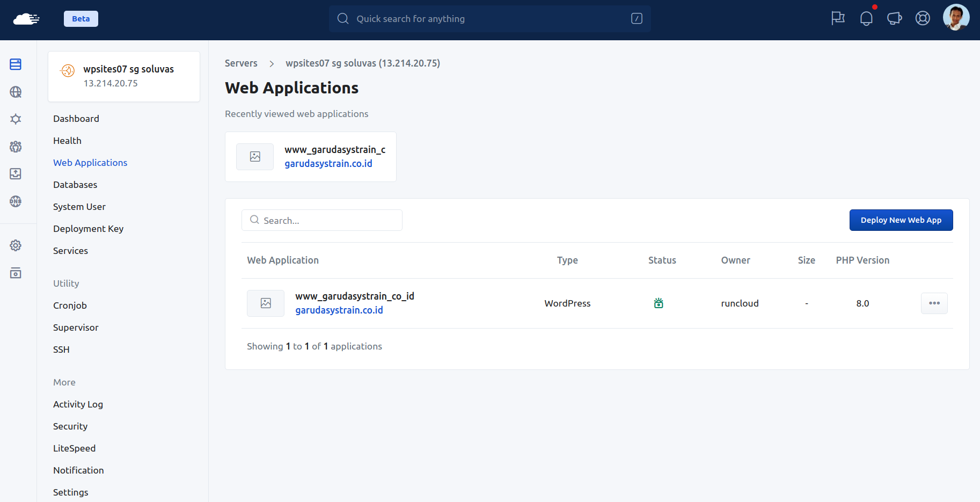Open www_garudasystrain_co_id in table

(355, 296)
